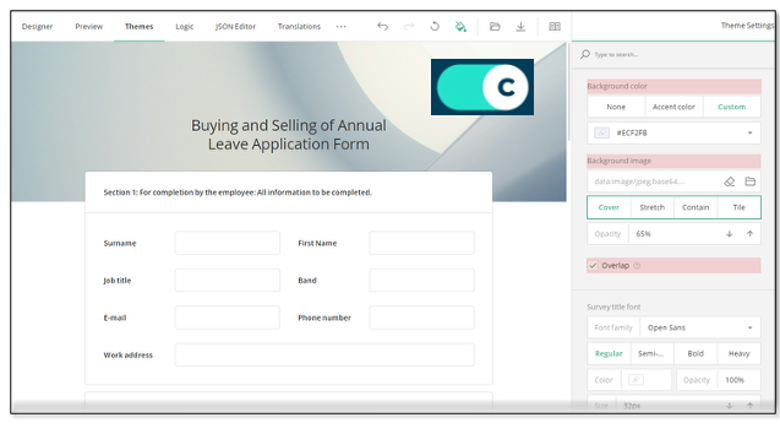Click the Overlap help question icon
780x424 pixels.
click(637, 266)
